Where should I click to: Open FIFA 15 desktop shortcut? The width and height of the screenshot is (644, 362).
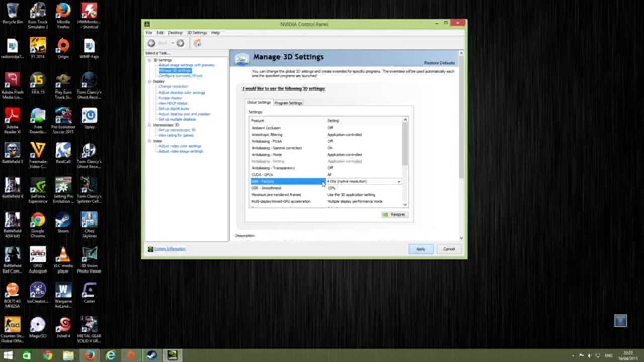click(38, 83)
